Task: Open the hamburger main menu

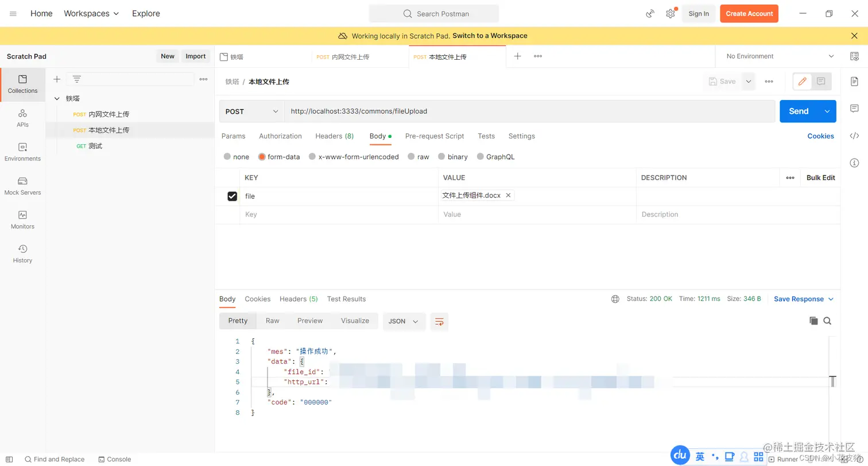Action: [13, 13]
